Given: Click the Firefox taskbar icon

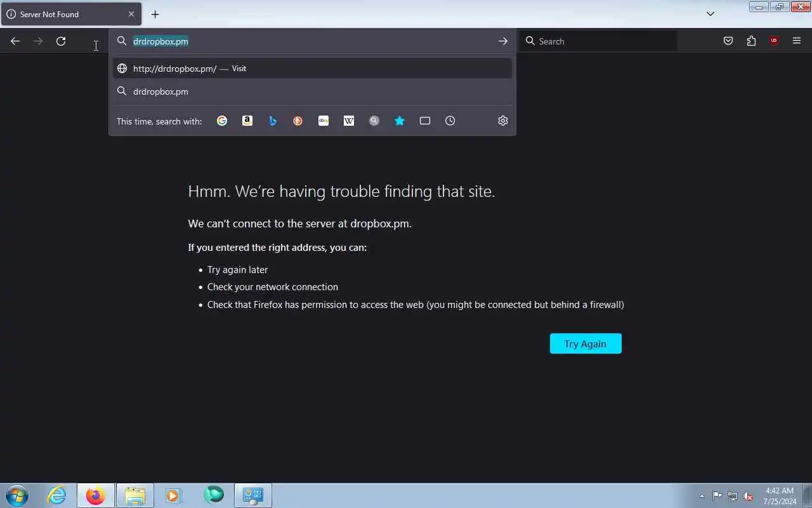Looking at the screenshot, I should 96,495.
